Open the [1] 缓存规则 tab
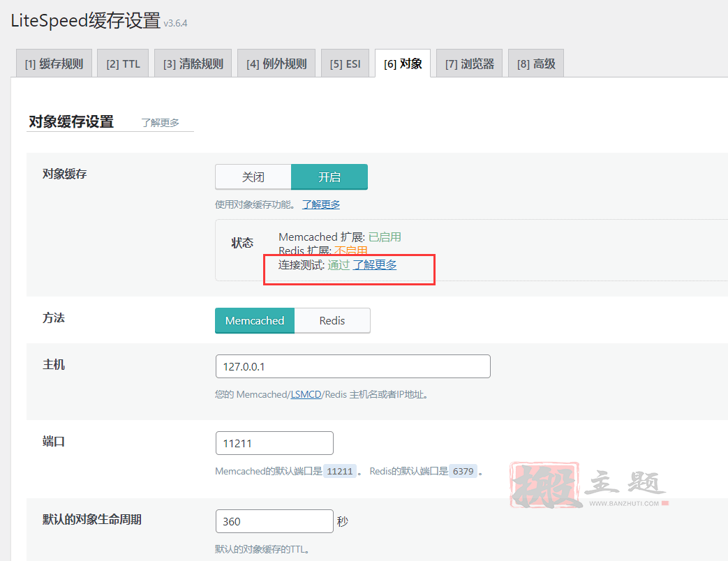Screen dimensions: 728x561 pos(54,63)
